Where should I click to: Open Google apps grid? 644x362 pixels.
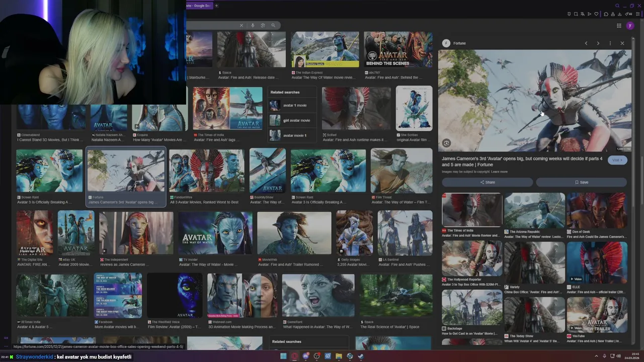click(619, 26)
